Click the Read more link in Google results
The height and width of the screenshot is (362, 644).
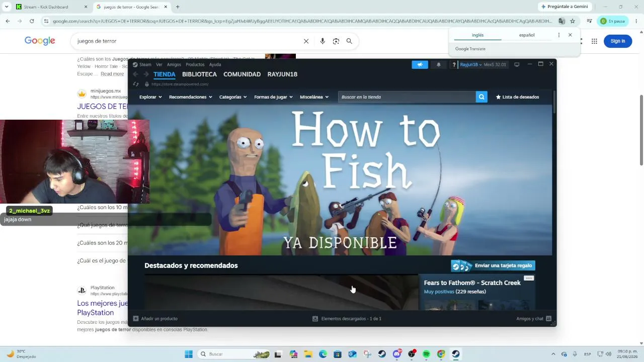pos(112,74)
